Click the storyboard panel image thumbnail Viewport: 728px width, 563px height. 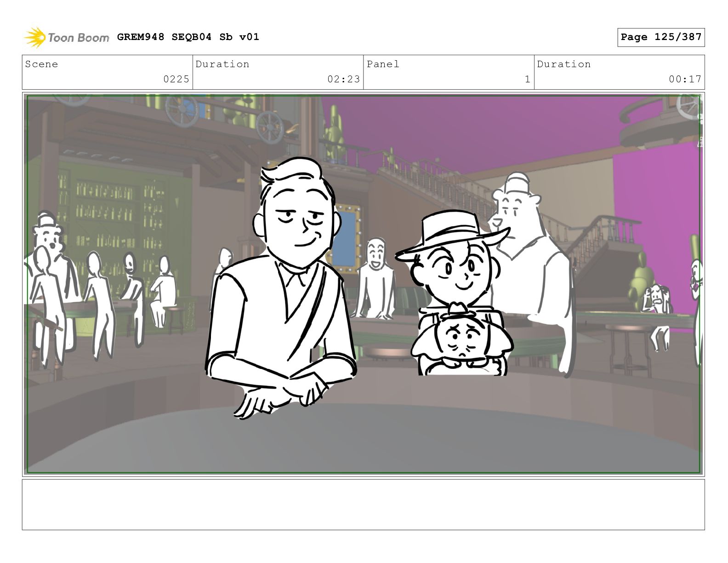363,284
